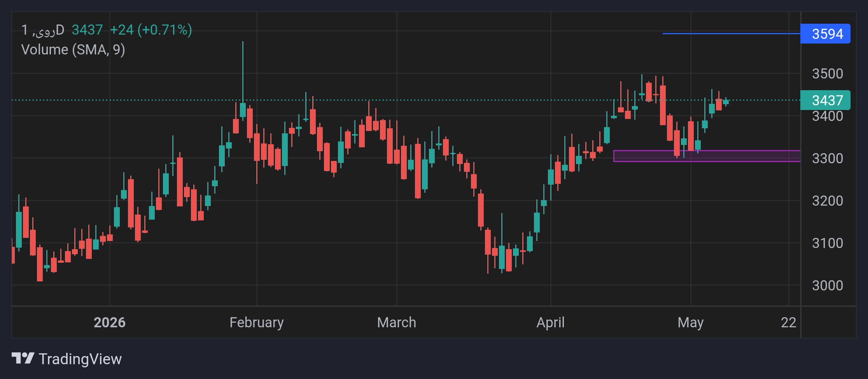Click the 3437 value in the legend
868x379 pixels.
[x=87, y=30]
